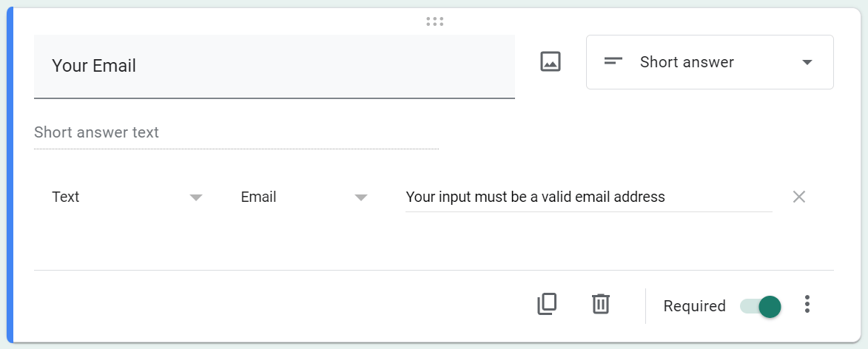The image size is (868, 349).
Task: Select the 'Text' validation type label
Action: pyautogui.click(x=66, y=197)
